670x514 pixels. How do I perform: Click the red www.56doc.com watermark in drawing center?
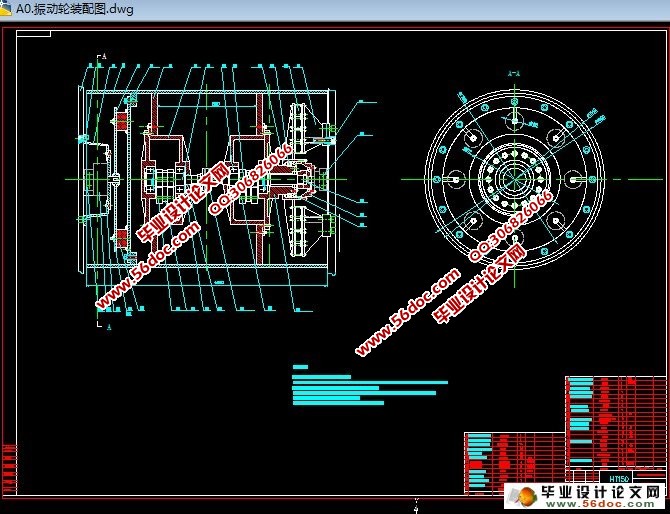[407, 311]
